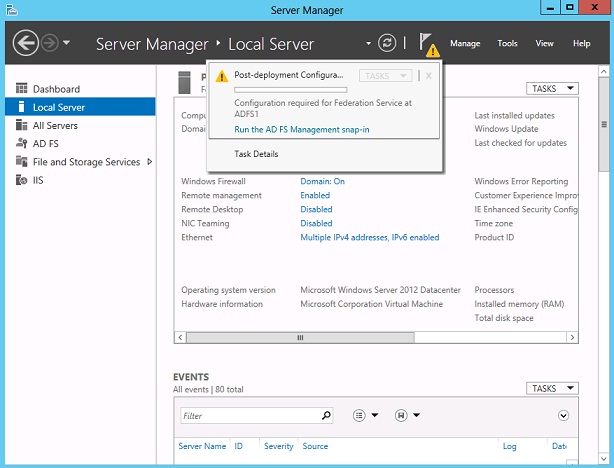Viewport: 614px width, 468px height.
Task: Click Run the AD FS Management snap-in
Action: pos(302,130)
